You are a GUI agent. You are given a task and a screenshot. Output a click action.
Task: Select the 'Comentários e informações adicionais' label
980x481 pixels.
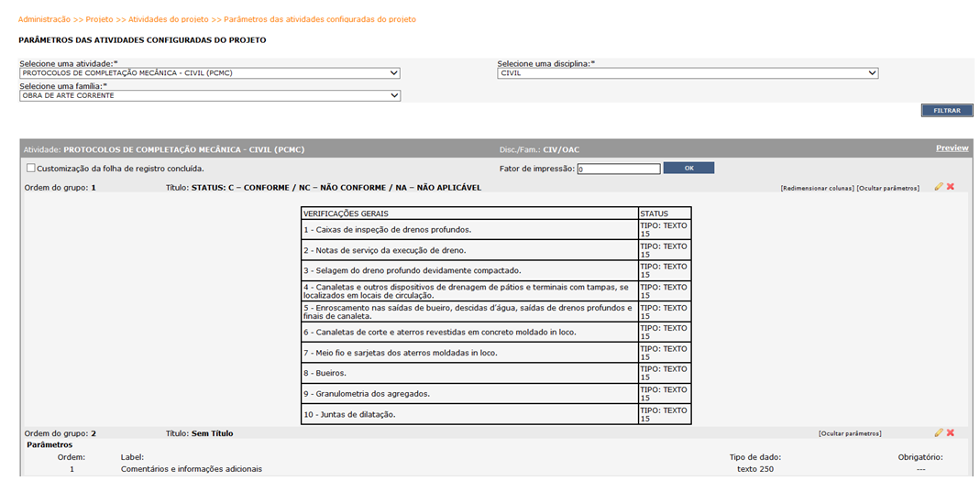(x=192, y=468)
